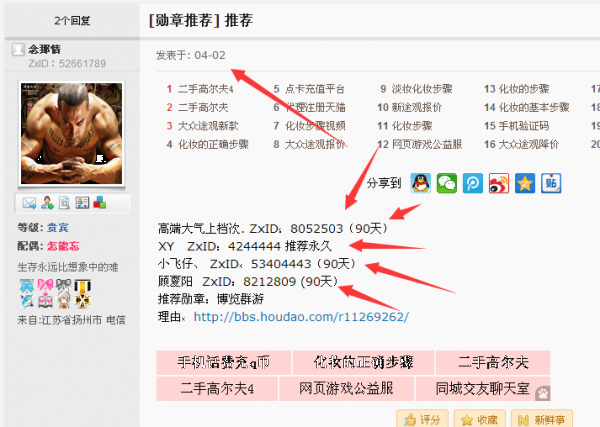This screenshot has width=600, height=427.
Task: Add friend using person-plus icon
Action: click(47, 203)
